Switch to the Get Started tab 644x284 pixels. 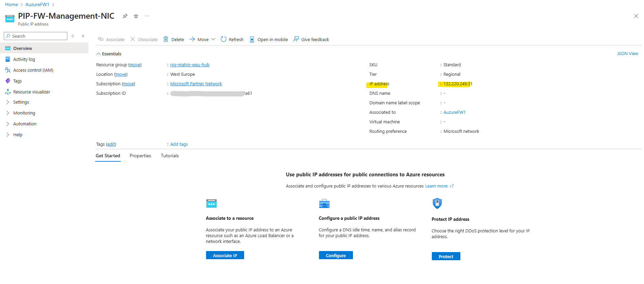coord(108,156)
